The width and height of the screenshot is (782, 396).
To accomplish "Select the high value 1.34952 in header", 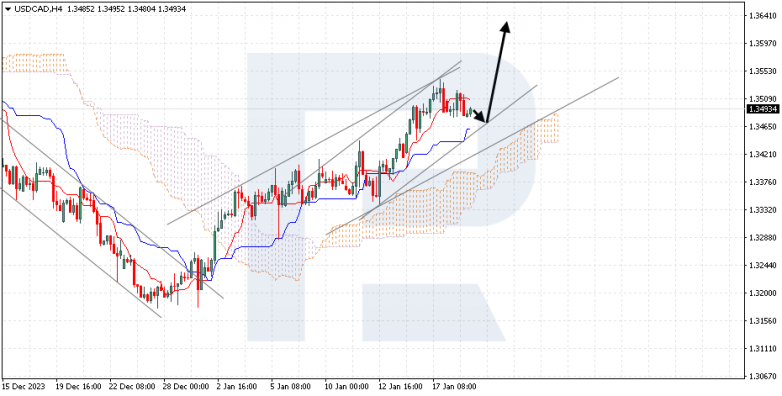I will (112, 9).
